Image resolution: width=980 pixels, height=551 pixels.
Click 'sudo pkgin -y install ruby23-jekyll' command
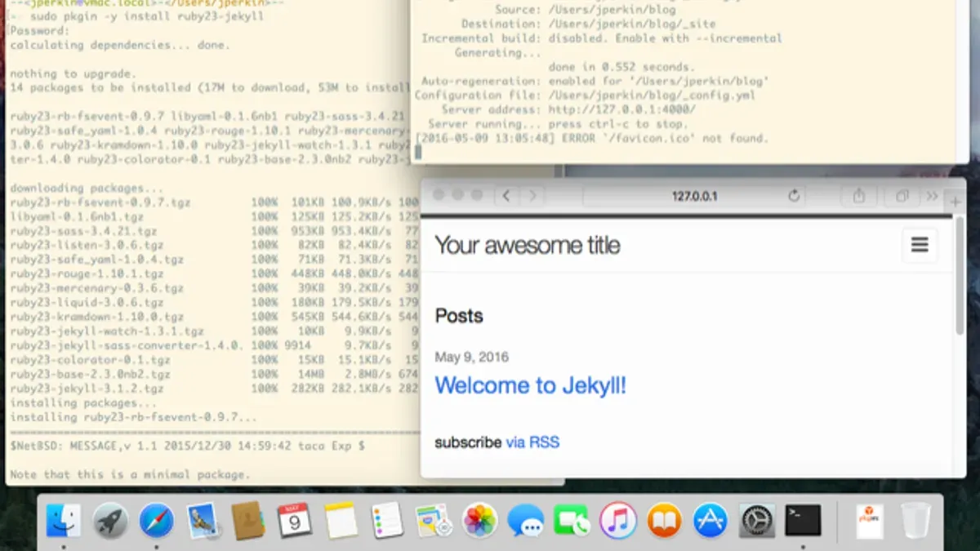[x=146, y=16]
